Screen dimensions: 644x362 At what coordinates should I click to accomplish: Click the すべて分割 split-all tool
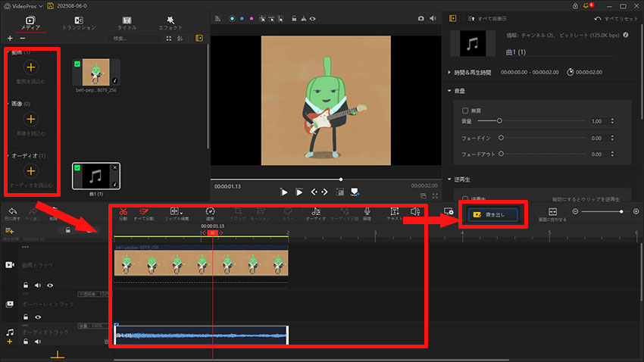pyautogui.click(x=144, y=214)
